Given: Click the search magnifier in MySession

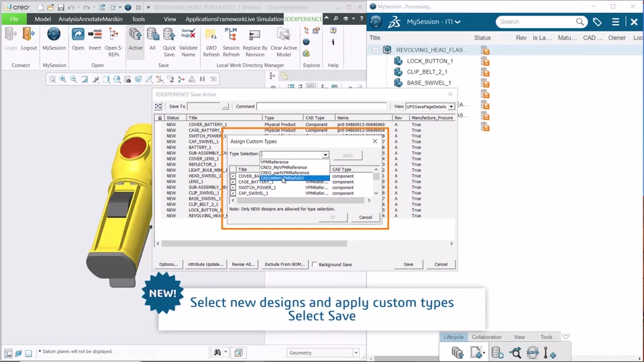Looking at the screenshot, I should coord(580,21).
